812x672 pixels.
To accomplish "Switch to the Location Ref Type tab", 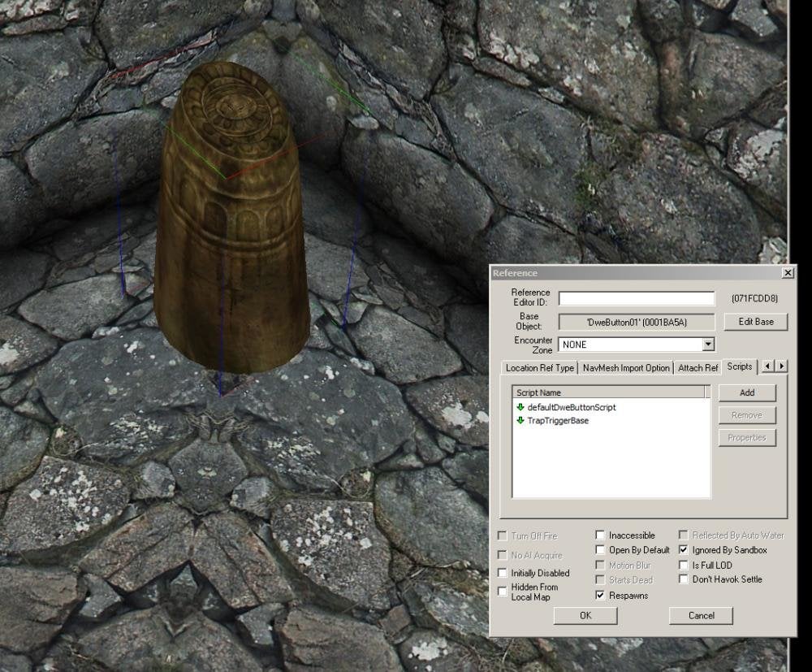I will tap(540, 368).
